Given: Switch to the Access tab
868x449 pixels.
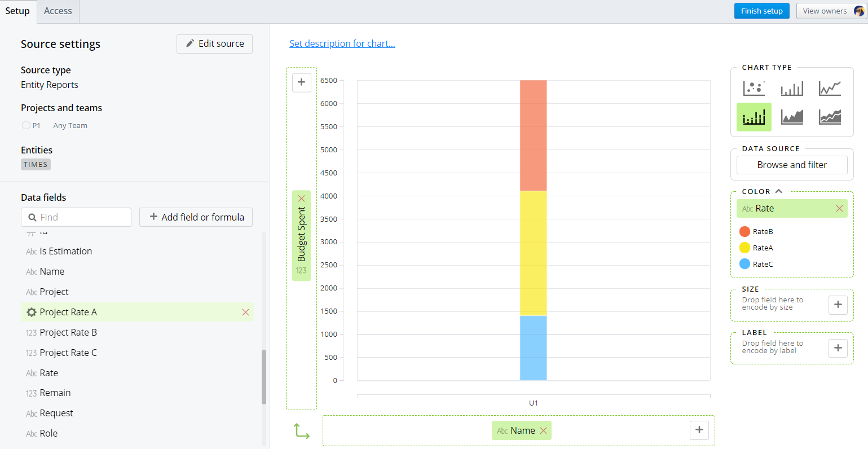Looking at the screenshot, I should 57,11.
